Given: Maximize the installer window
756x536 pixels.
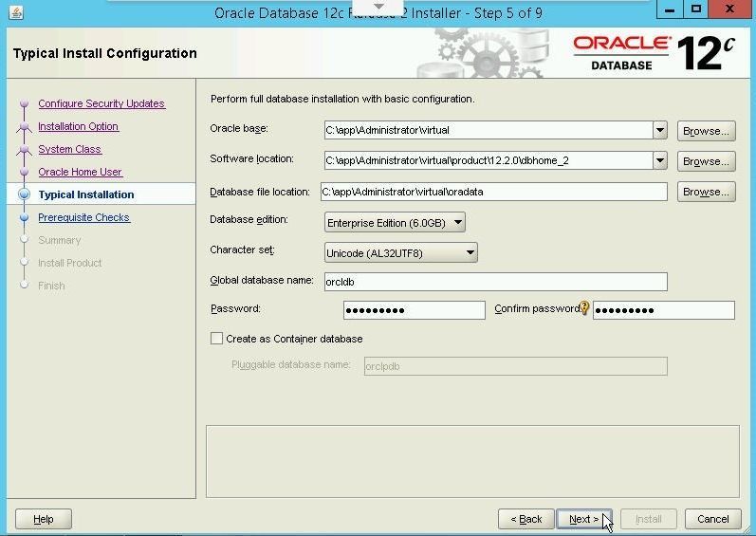Looking at the screenshot, I should 695,9.
